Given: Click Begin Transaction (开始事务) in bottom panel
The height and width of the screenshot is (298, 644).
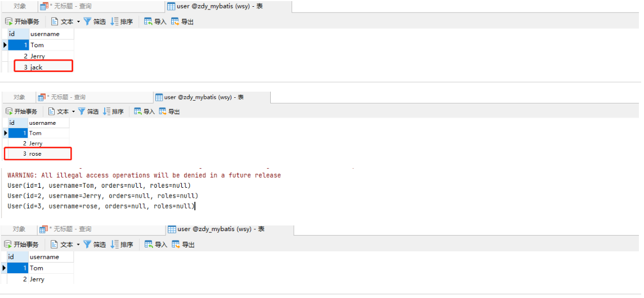Looking at the screenshot, I should click(23, 245).
